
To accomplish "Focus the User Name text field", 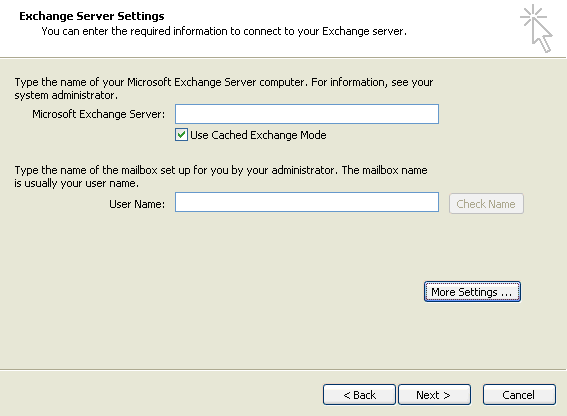I will coord(307,202).
